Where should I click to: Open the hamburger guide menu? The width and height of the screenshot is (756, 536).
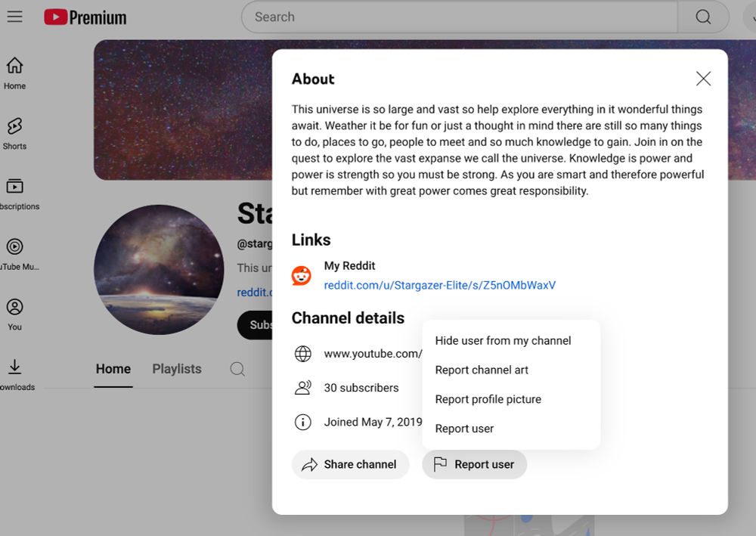tap(14, 17)
